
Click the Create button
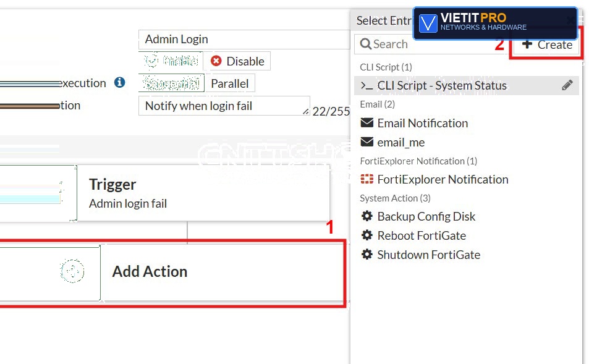[546, 44]
